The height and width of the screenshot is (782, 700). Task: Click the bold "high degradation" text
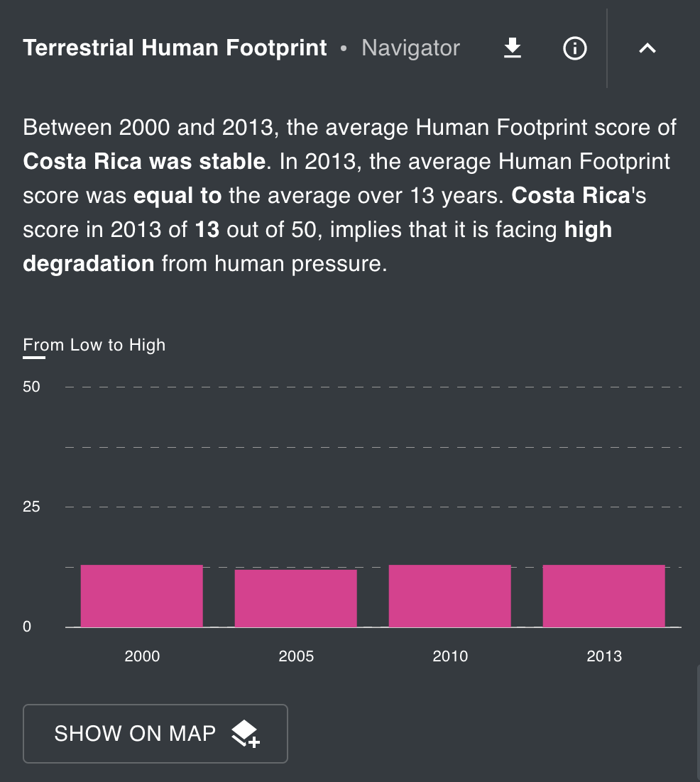tap(89, 264)
